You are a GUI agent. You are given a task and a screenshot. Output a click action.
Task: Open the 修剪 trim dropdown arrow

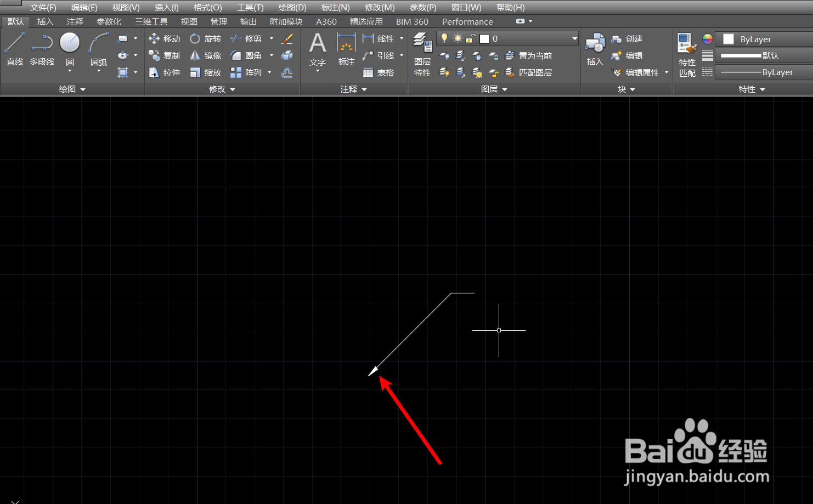(x=272, y=38)
